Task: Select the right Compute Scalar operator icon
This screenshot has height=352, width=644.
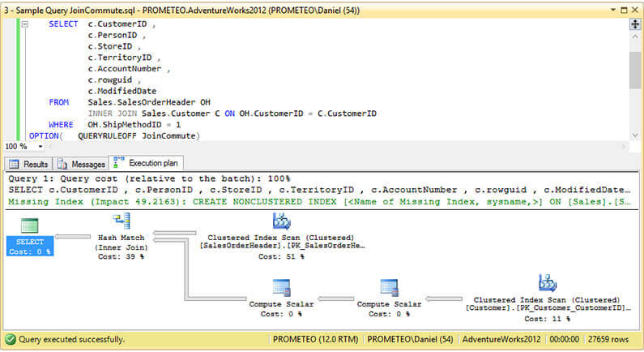Action: tap(390, 288)
